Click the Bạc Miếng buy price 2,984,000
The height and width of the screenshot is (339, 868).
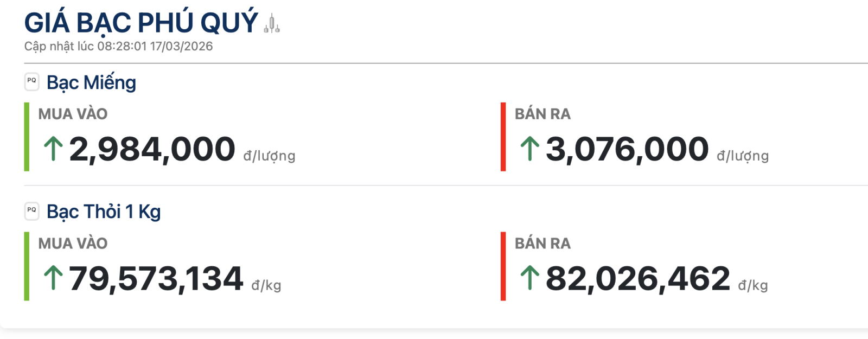pyautogui.click(x=152, y=149)
